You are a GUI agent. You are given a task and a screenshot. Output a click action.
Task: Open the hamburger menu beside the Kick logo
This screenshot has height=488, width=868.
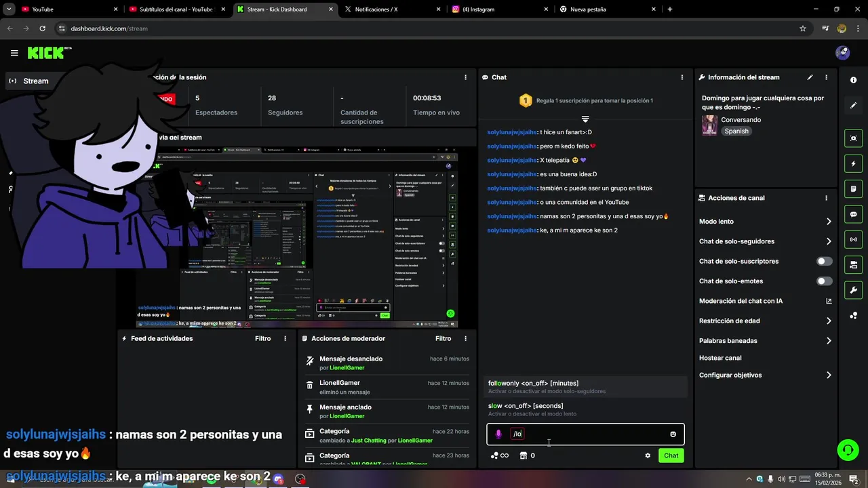coord(14,53)
